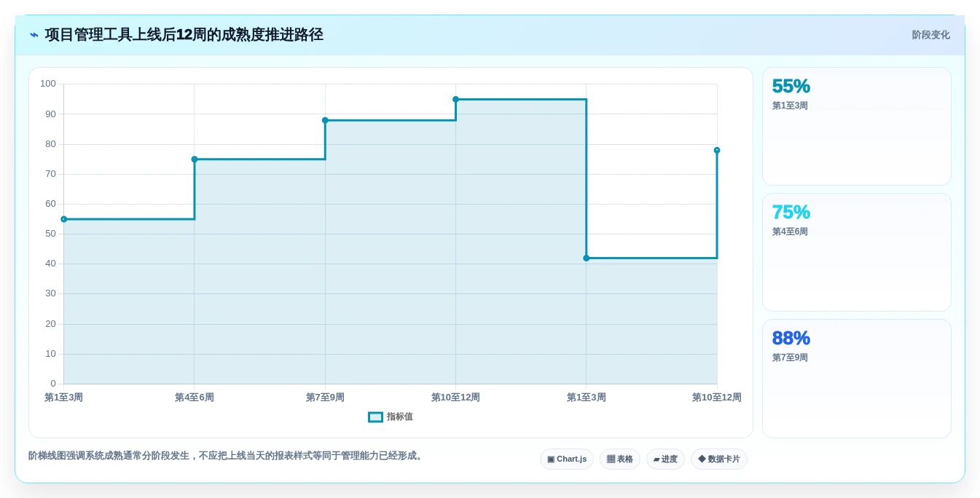Click the data point at value 75
This screenshot has width=980, height=498.
click(195, 159)
